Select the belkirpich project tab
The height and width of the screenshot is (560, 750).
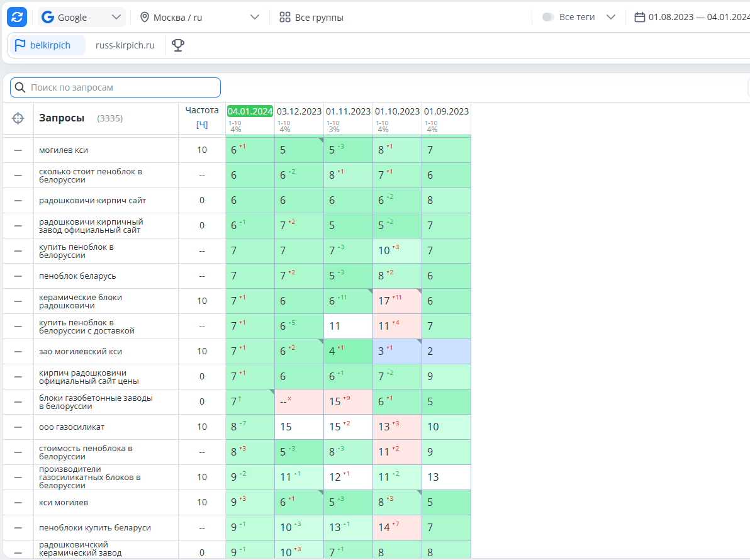click(x=48, y=45)
